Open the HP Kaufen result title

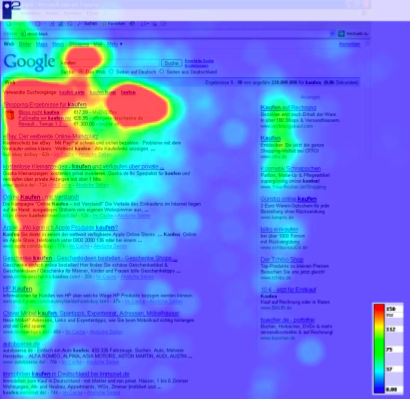pos(17,289)
